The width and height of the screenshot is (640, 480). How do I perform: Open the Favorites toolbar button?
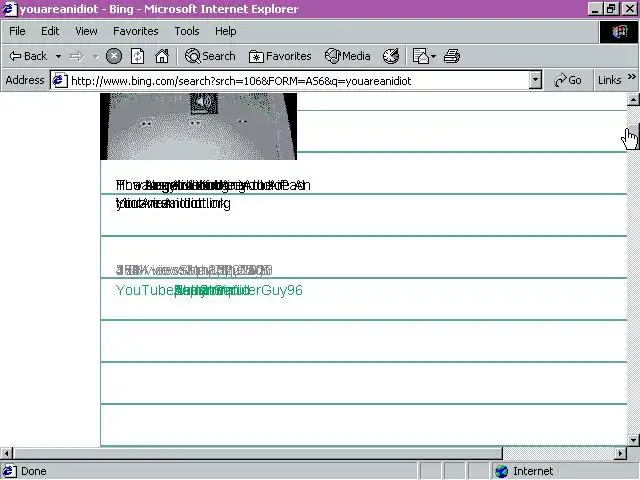click(x=280, y=56)
